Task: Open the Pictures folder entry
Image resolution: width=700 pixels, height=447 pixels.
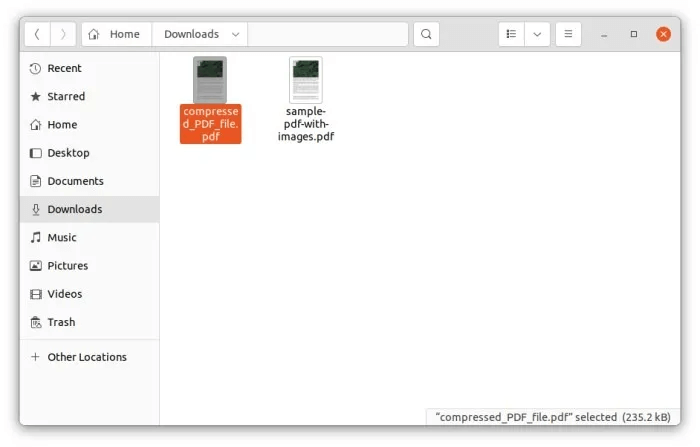Action: [x=89, y=265]
